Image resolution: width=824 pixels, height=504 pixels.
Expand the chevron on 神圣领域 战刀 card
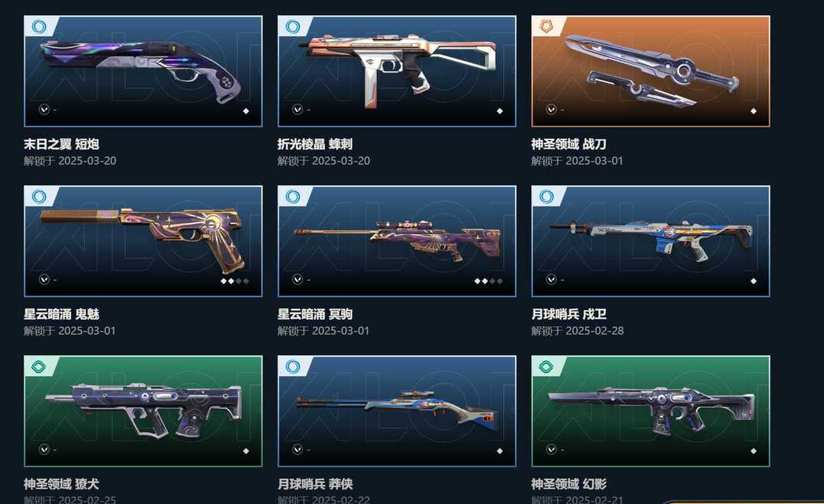[552, 109]
